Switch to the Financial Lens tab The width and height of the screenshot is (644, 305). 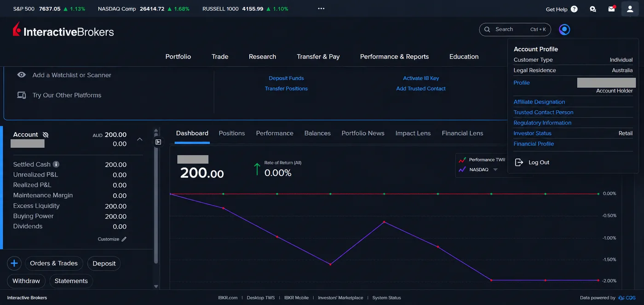[x=462, y=133]
